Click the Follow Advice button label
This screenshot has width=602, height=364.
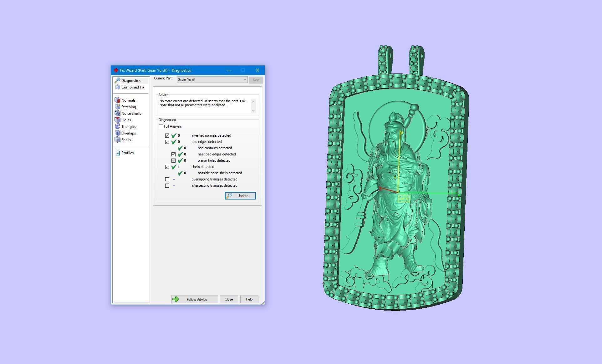197,300
